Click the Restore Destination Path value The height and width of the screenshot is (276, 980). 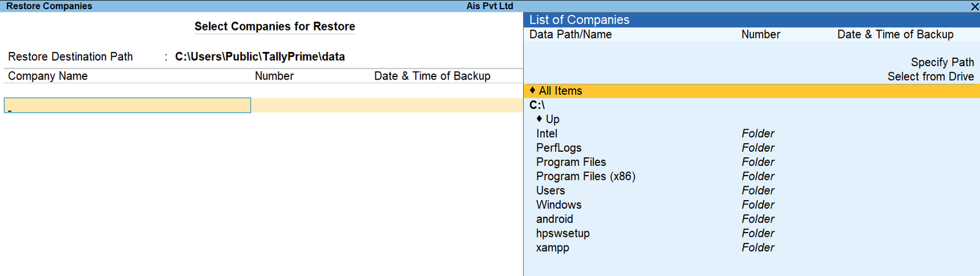[x=260, y=57]
